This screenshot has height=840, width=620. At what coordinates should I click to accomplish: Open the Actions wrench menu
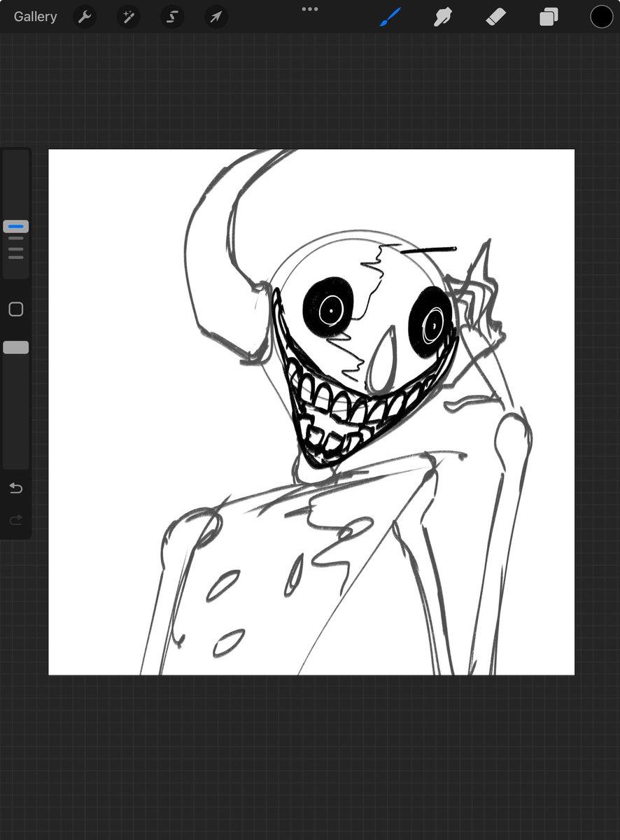pyautogui.click(x=85, y=17)
